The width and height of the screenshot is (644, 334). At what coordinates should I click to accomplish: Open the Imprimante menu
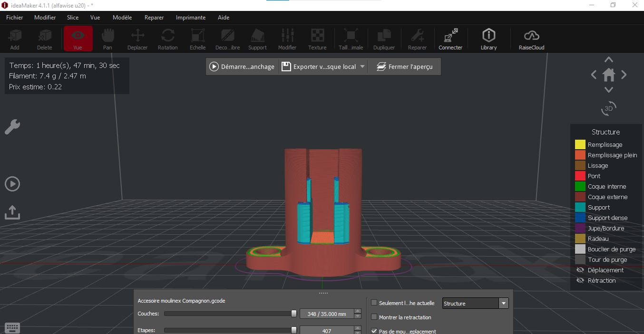(191, 18)
